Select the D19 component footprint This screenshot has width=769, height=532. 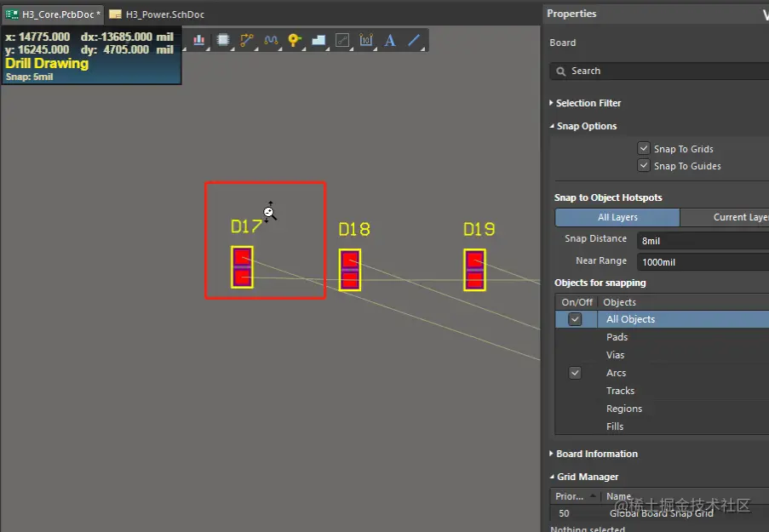474,270
